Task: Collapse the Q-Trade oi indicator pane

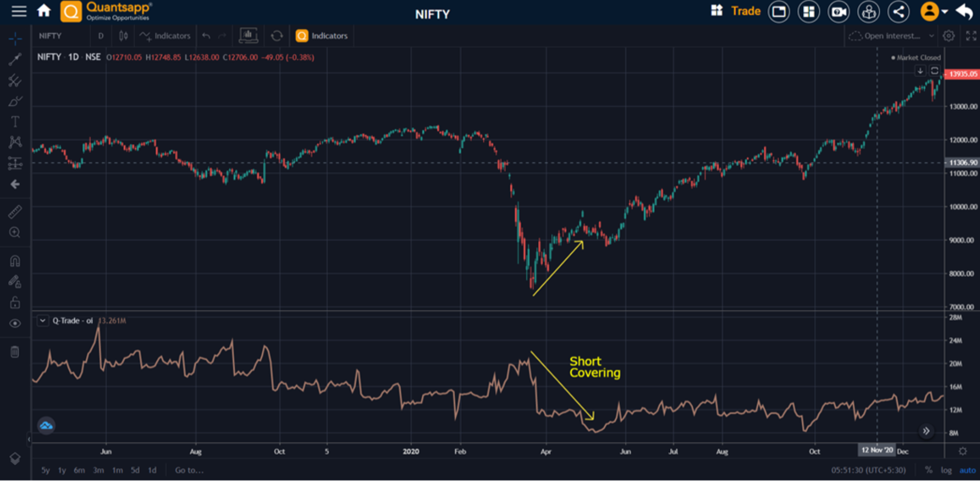Action: tap(42, 321)
